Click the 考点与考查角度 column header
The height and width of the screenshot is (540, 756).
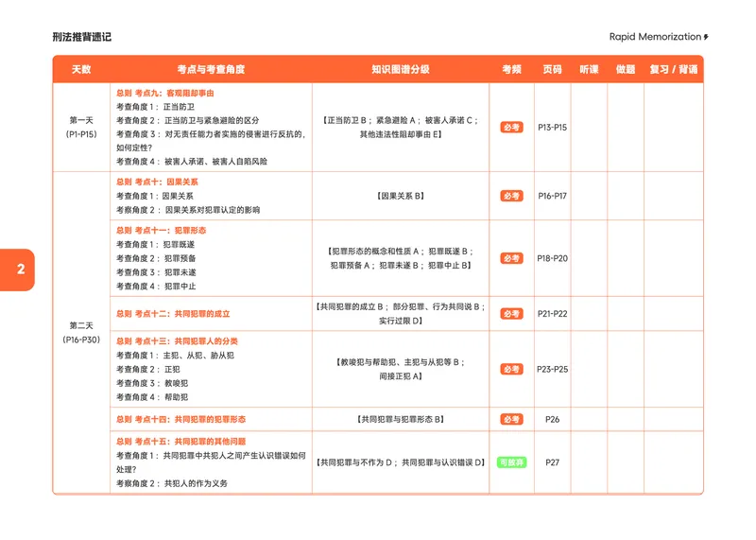(x=211, y=69)
